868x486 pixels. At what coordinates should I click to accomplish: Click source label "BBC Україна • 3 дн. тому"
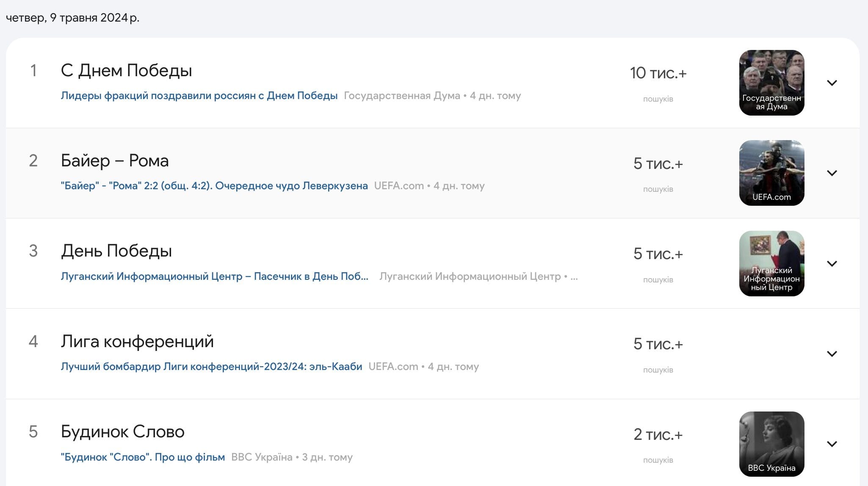click(x=292, y=457)
